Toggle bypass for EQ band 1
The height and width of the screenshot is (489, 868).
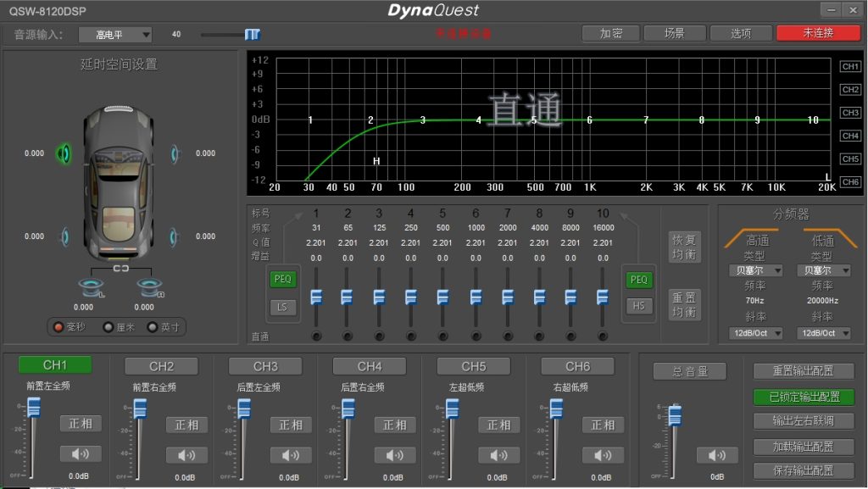(x=317, y=336)
